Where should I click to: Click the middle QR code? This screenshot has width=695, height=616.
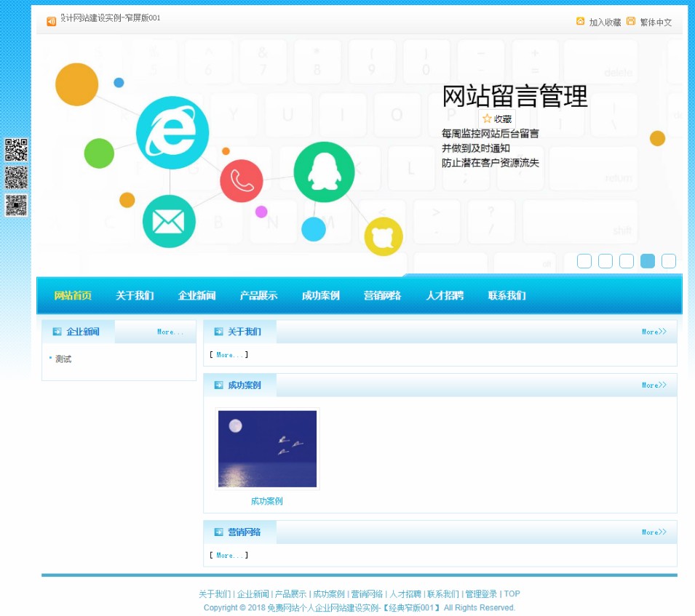click(16, 177)
